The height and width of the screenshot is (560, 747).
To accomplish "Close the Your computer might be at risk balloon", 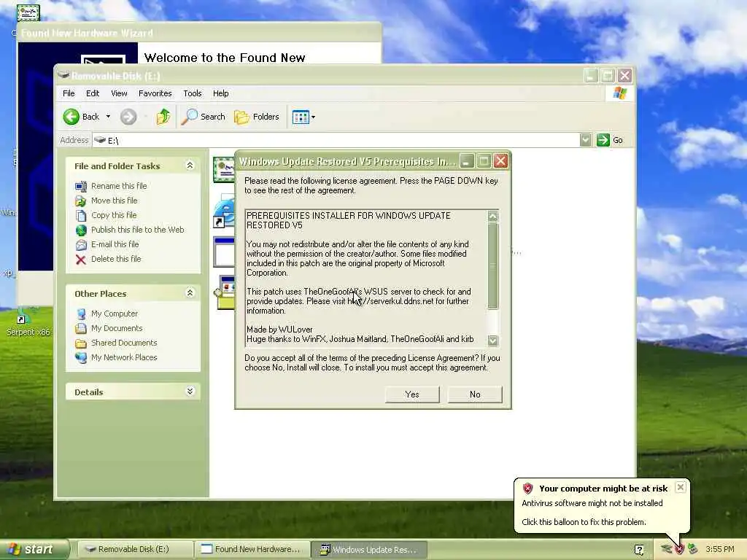I will point(681,487).
